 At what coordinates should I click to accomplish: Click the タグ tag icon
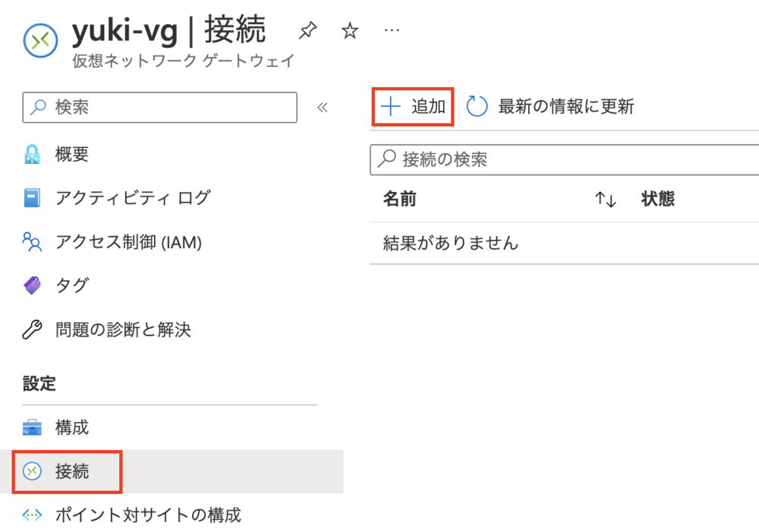coord(32,286)
